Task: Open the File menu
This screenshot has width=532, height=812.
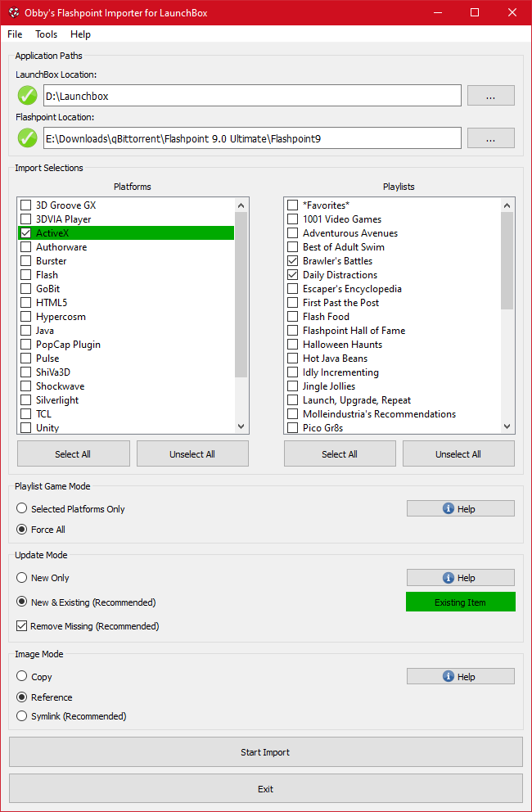Action: coord(15,34)
